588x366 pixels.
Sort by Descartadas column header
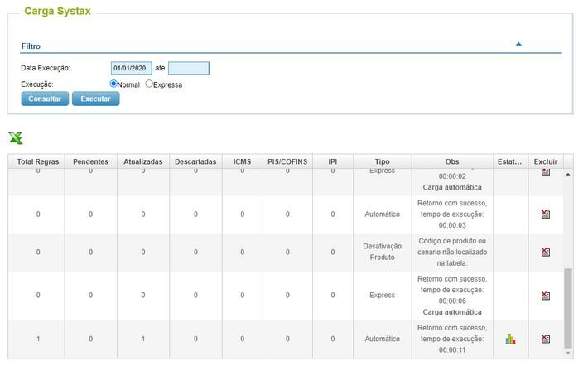click(x=195, y=161)
